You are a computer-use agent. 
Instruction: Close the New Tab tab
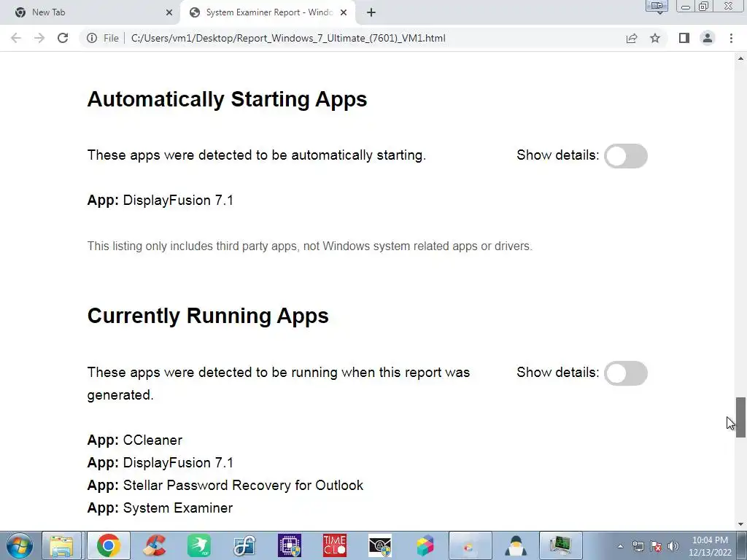[x=169, y=13]
